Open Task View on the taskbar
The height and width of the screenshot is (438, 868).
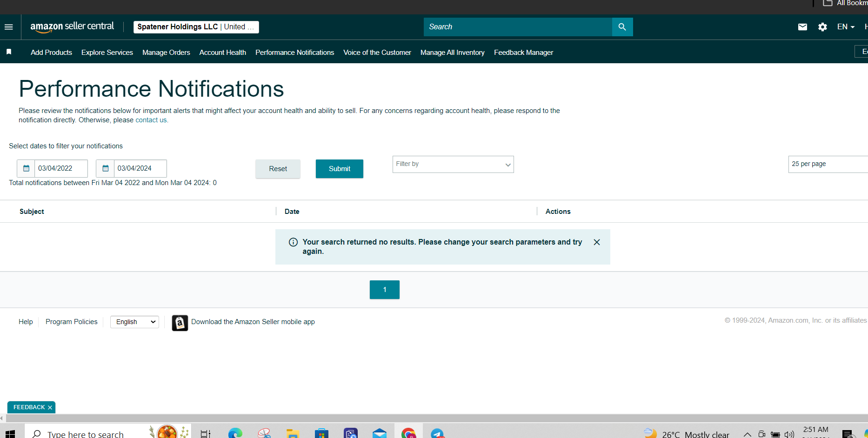(205, 434)
